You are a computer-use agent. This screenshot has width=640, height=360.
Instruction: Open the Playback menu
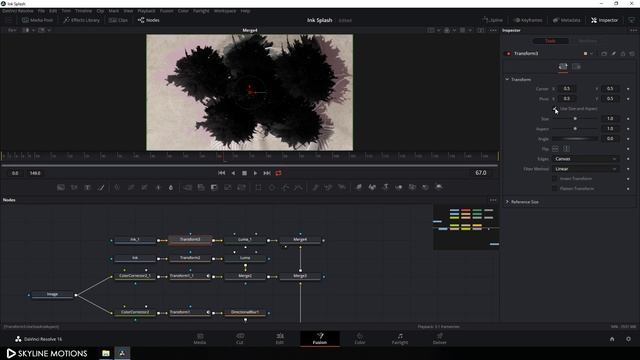[146, 11]
